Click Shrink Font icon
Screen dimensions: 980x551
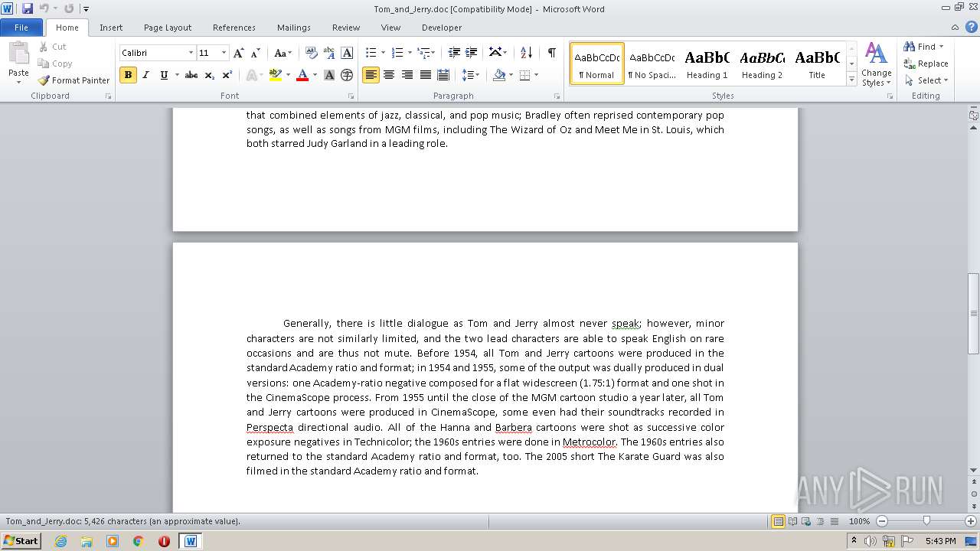(x=256, y=53)
